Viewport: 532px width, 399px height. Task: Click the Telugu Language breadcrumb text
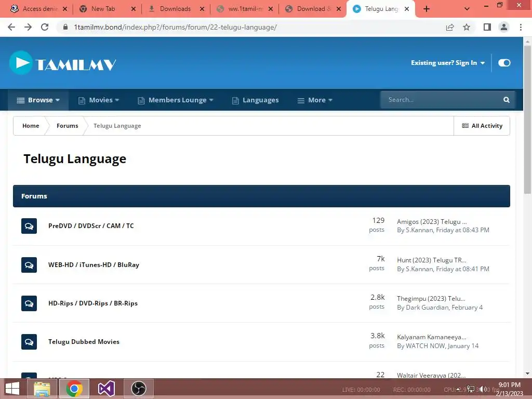(117, 126)
